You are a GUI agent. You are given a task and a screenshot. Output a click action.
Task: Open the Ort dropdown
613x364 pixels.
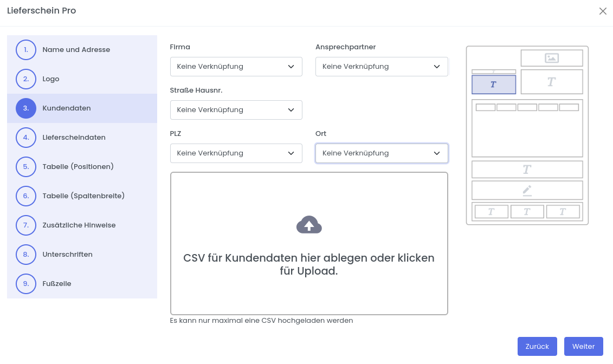[382, 153]
